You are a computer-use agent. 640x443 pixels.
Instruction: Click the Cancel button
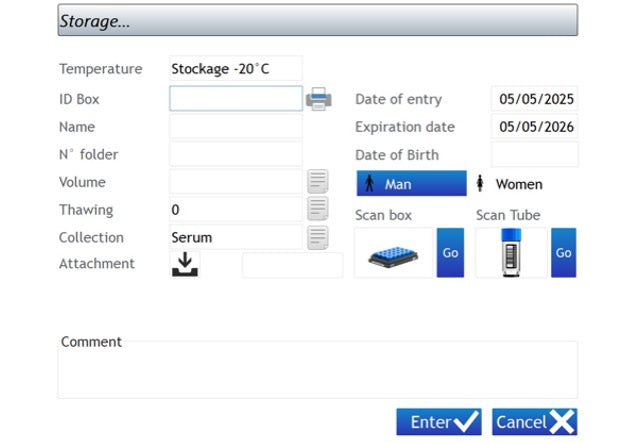(x=534, y=422)
